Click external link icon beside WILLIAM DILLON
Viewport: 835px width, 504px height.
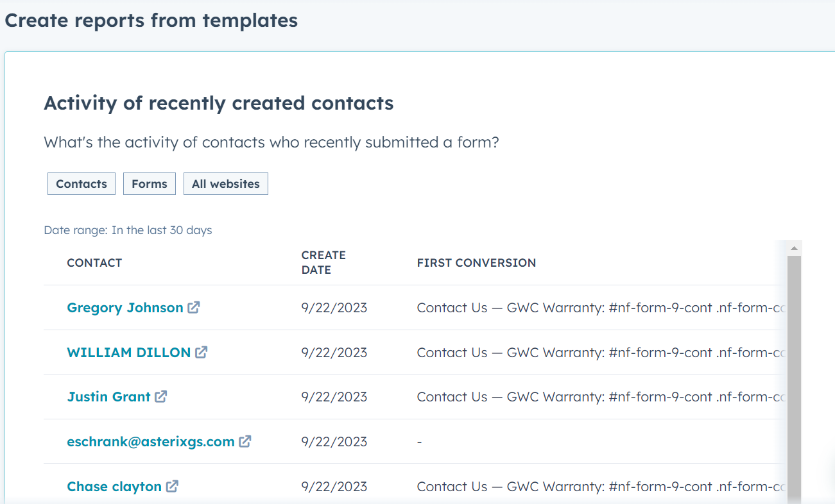202,352
